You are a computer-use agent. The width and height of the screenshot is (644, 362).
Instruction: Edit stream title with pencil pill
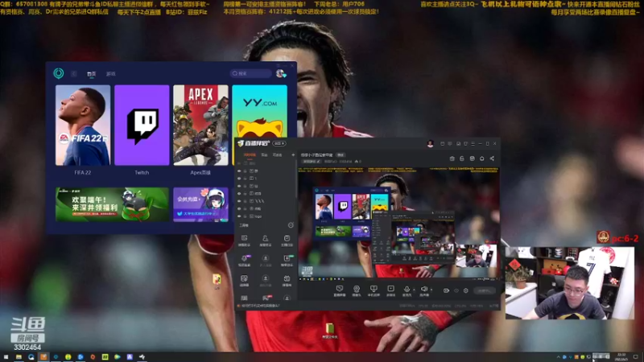(312, 162)
